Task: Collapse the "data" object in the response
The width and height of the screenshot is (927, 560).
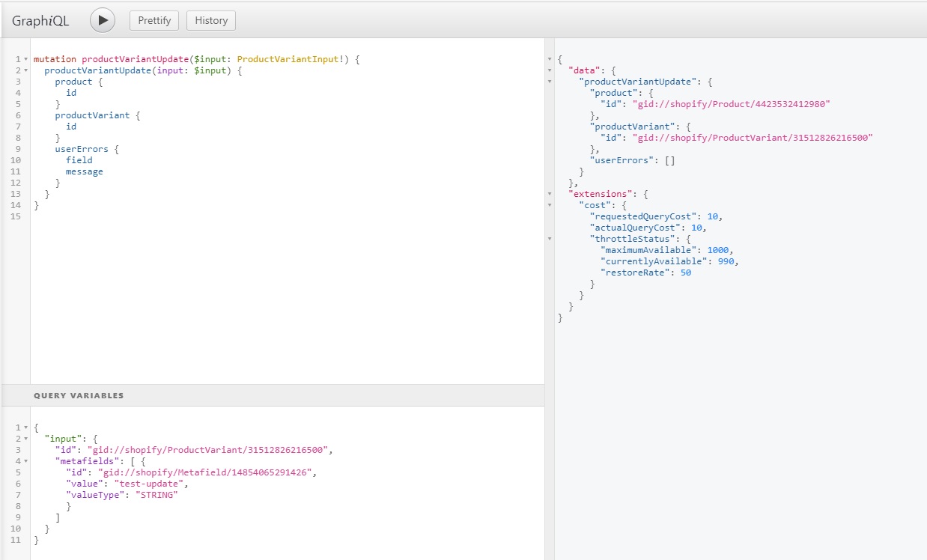Action: [550, 70]
